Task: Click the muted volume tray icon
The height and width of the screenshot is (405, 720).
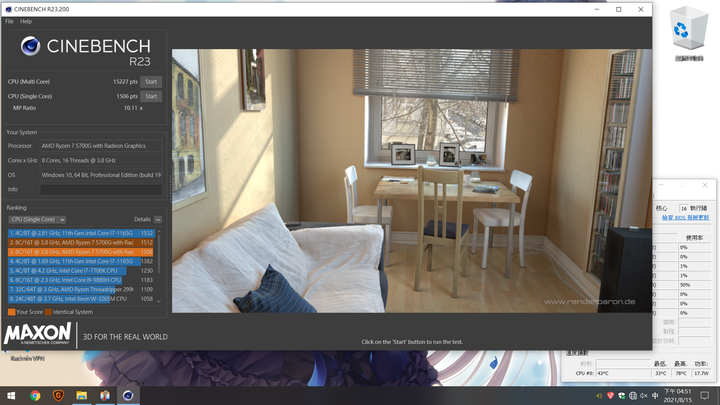Action: pos(644,395)
